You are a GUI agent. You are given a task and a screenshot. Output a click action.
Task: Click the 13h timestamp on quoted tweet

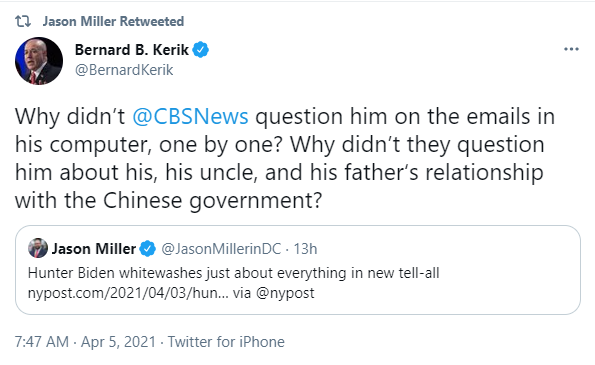pyautogui.click(x=305, y=249)
